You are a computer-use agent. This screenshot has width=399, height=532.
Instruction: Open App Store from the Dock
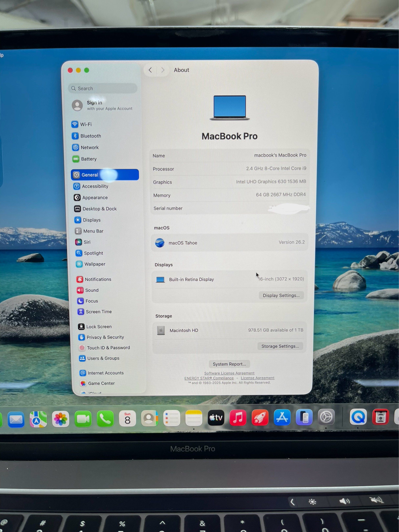point(282,417)
